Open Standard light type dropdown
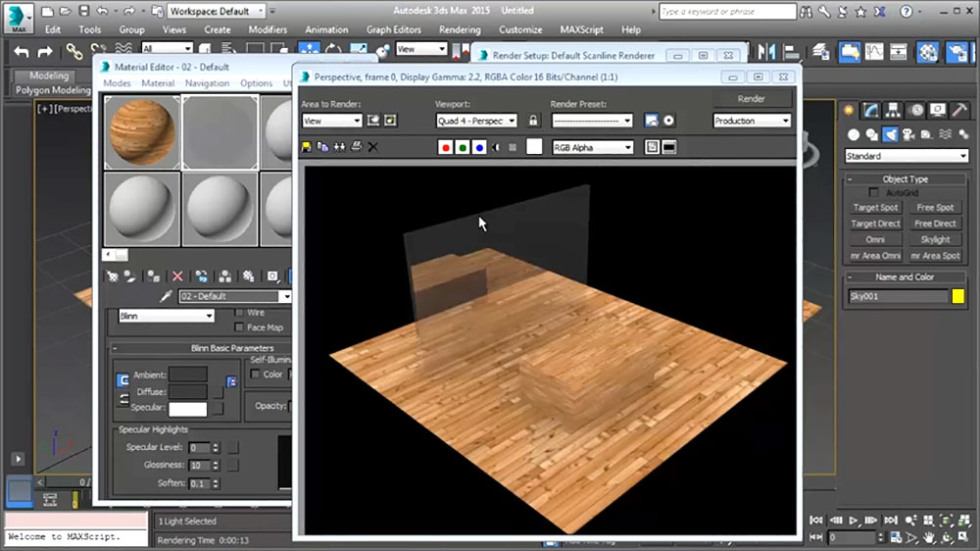The width and height of the screenshot is (980, 551). tap(906, 156)
